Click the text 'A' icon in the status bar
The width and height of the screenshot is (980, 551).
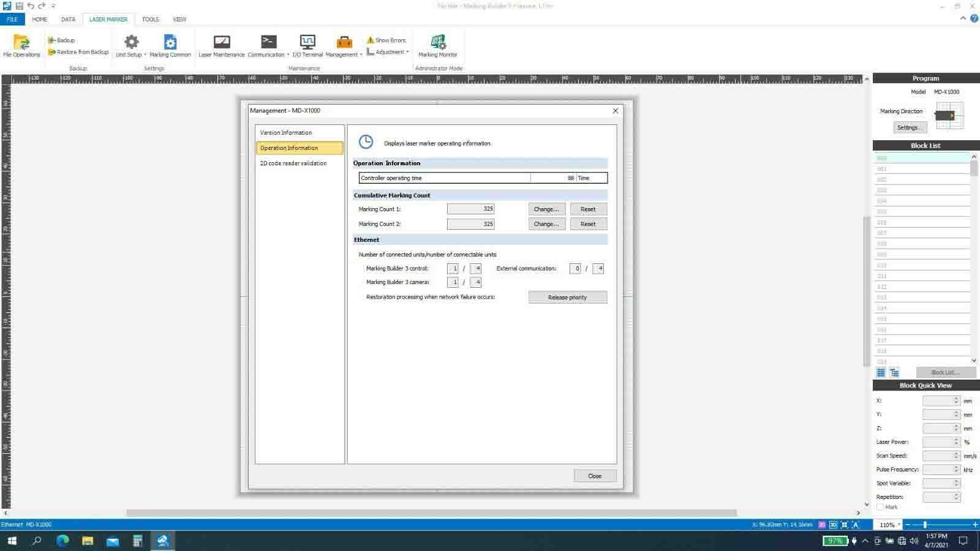click(x=856, y=525)
